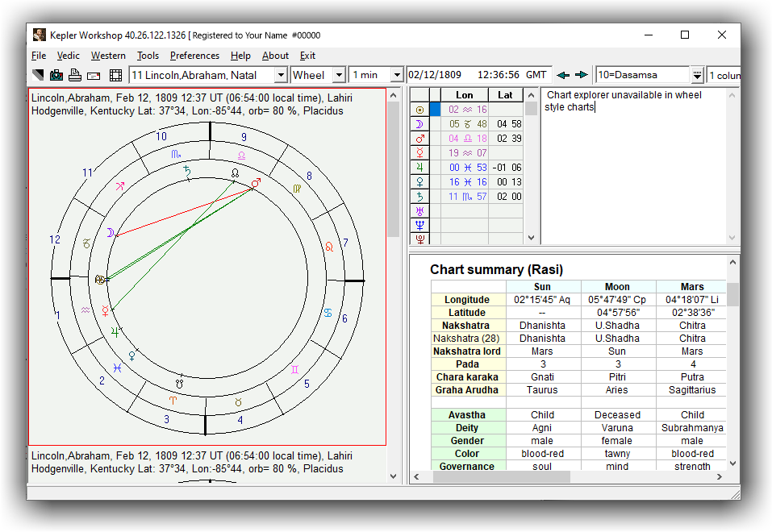Click the date and time input field
Screen dimensions: 772x532
pyautogui.click(x=478, y=75)
